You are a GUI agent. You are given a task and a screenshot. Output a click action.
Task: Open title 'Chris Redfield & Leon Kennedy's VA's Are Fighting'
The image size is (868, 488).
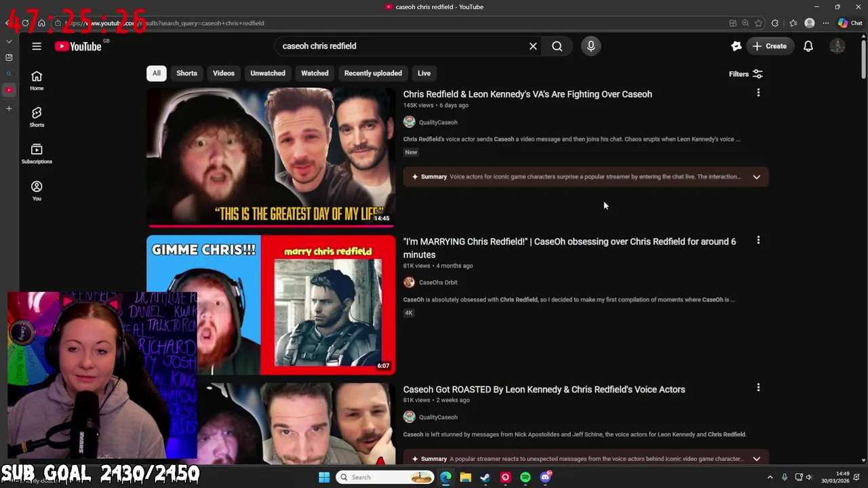click(x=528, y=94)
